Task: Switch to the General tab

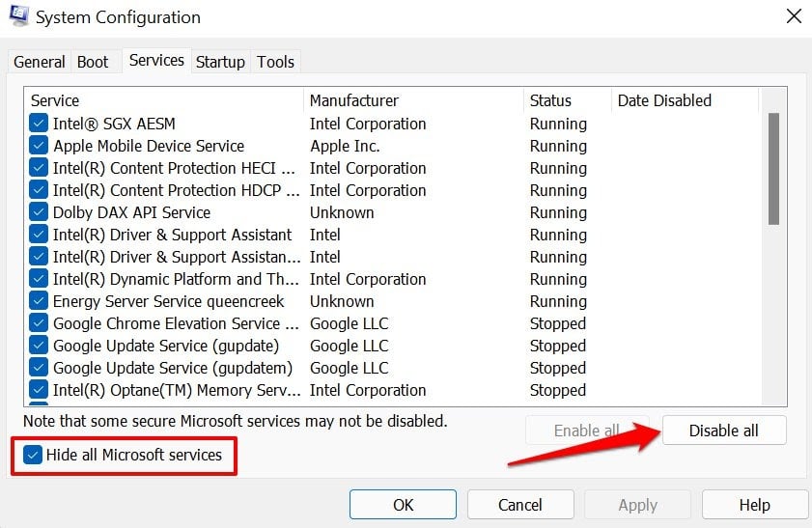Action: pos(40,62)
